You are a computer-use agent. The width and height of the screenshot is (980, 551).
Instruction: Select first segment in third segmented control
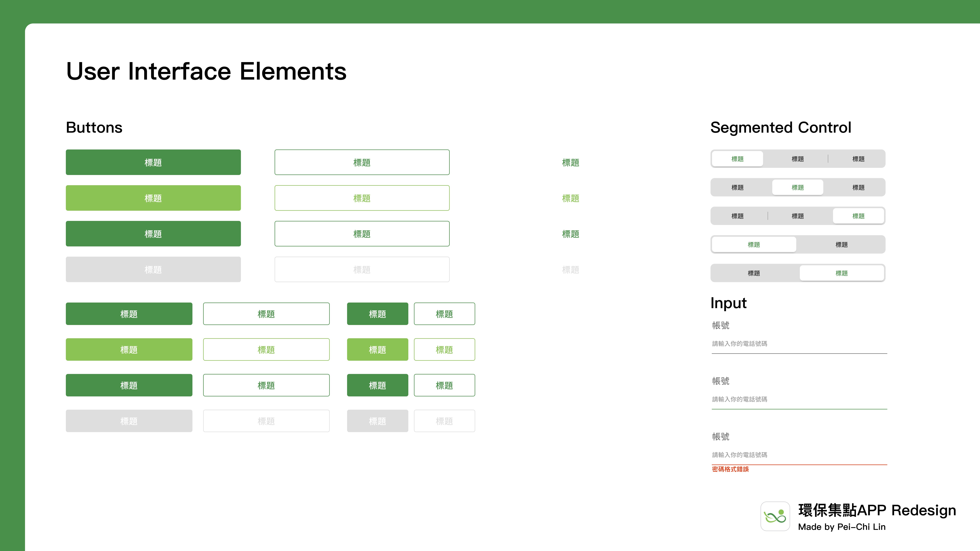point(737,216)
